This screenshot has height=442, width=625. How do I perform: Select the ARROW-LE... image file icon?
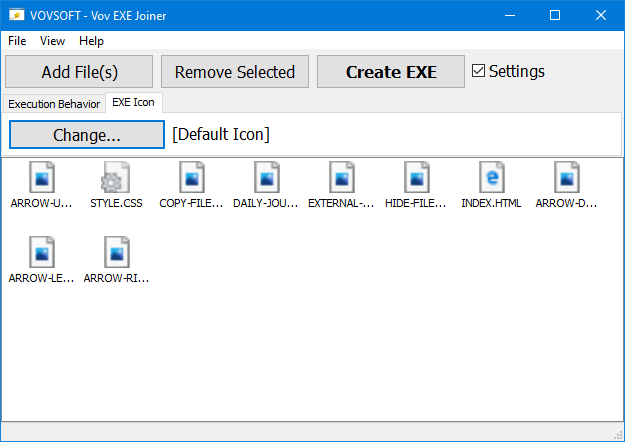(42, 252)
